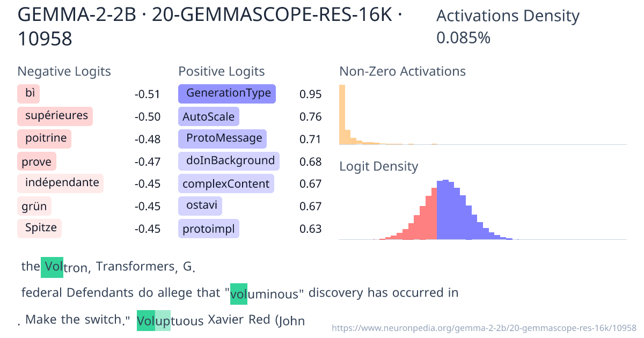Click the supérieures token chip

pyautogui.click(x=55, y=116)
